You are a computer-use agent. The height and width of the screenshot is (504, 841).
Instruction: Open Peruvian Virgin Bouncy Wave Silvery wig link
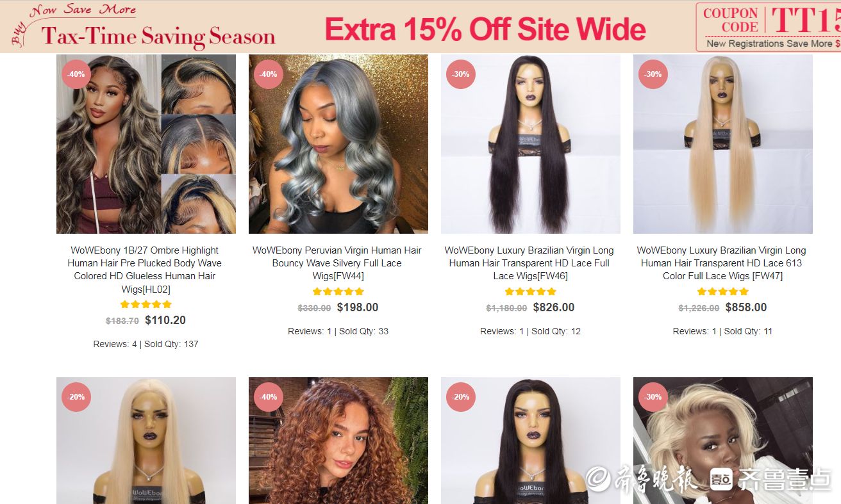[337, 263]
